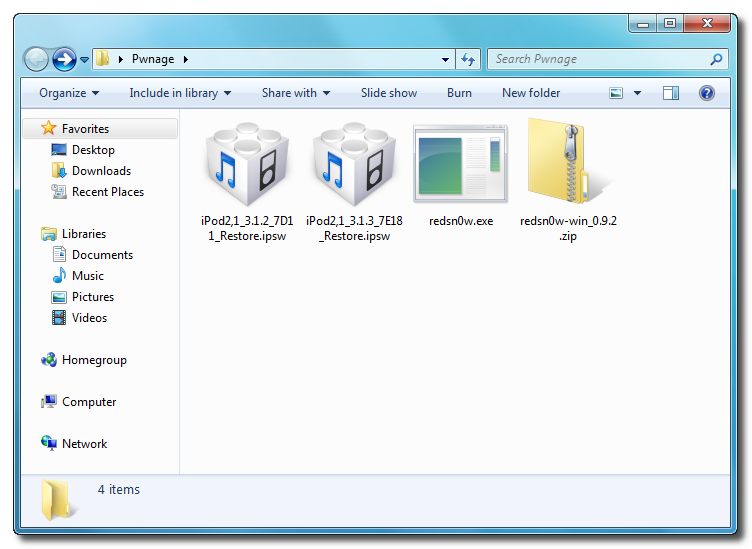Open the Organize dropdown menu
The image size is (752, 549).
[x=69, y=93]
